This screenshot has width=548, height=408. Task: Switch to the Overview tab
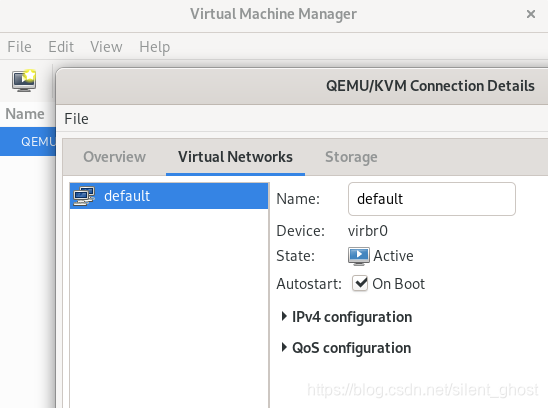click(x=115, y=157)
